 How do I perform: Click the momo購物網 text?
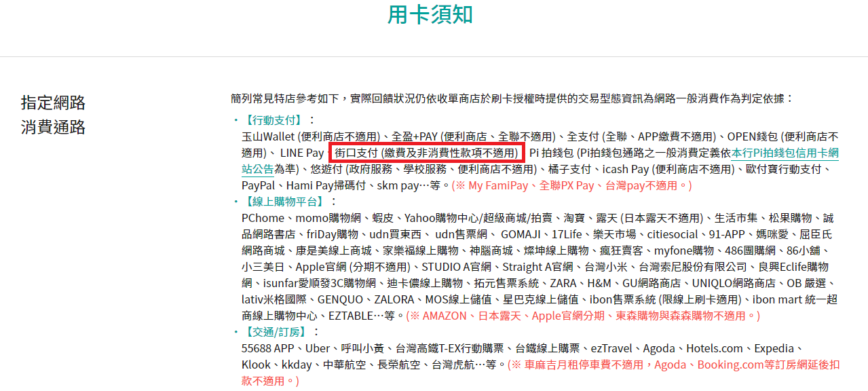(x=328, y=218)
